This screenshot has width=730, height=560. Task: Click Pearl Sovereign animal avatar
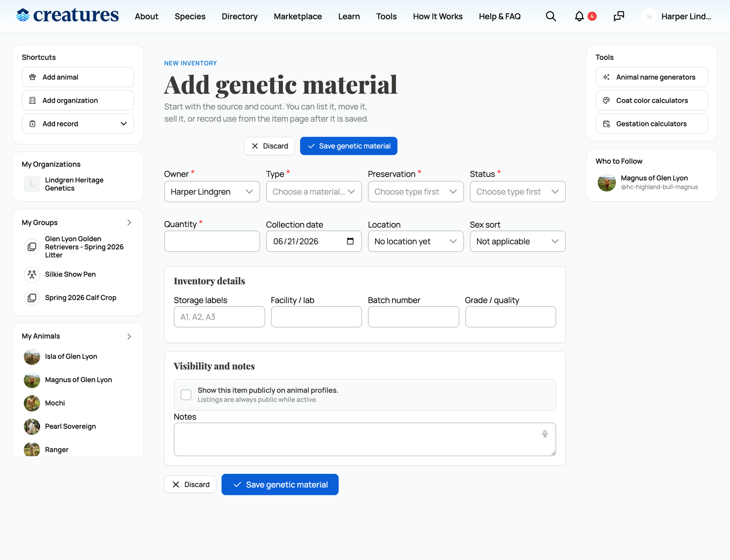(32, 426)
